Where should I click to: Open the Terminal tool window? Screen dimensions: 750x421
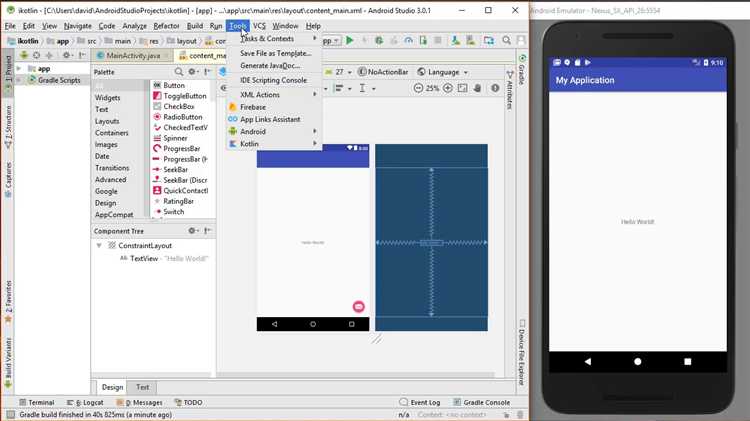(36, 402)
